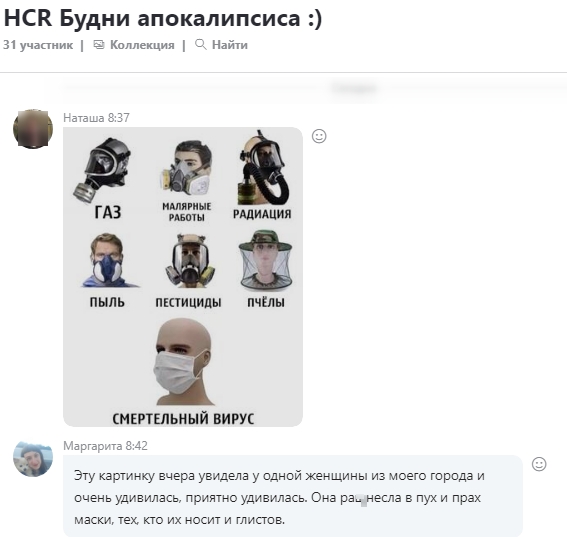Open the chat title HCR Будни апокалипсиса
The width and height of the screenshot is (567, 537).
(162, 18)
